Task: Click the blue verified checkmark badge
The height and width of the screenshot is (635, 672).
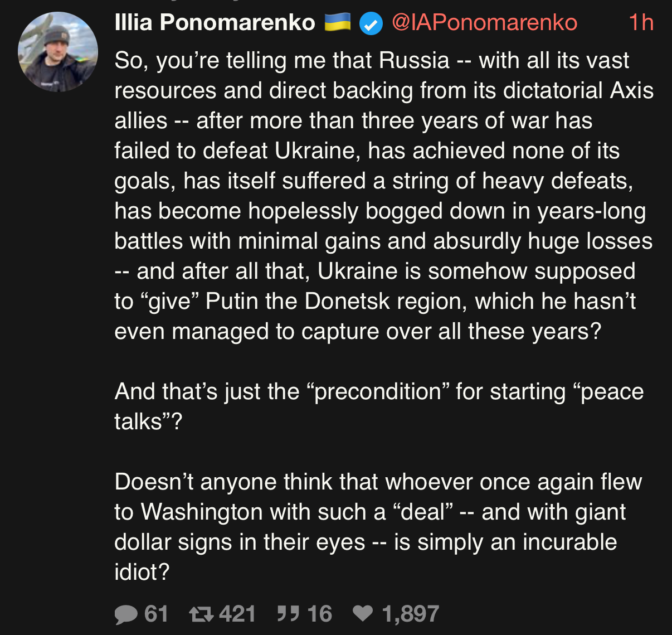Action: point(371,24)
